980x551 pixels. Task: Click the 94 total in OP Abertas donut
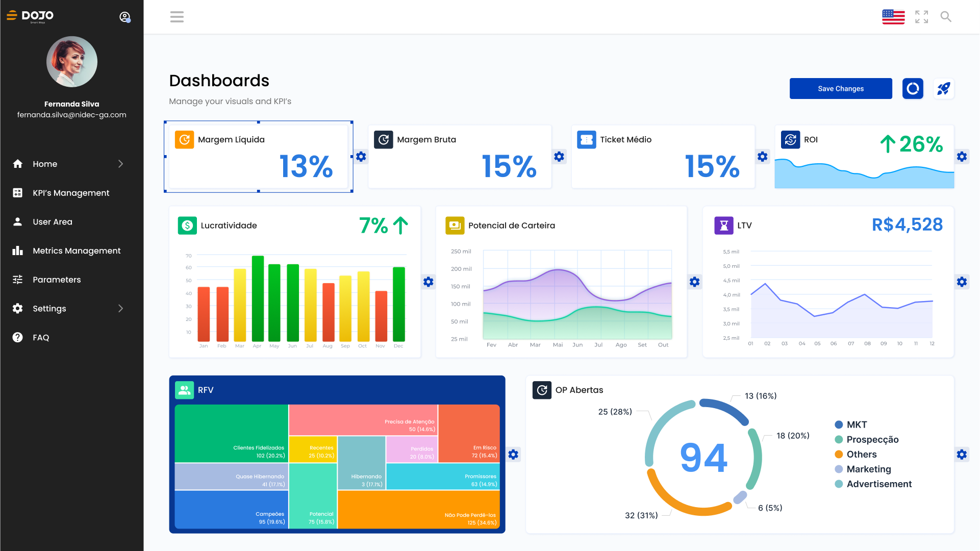[703, 458]
